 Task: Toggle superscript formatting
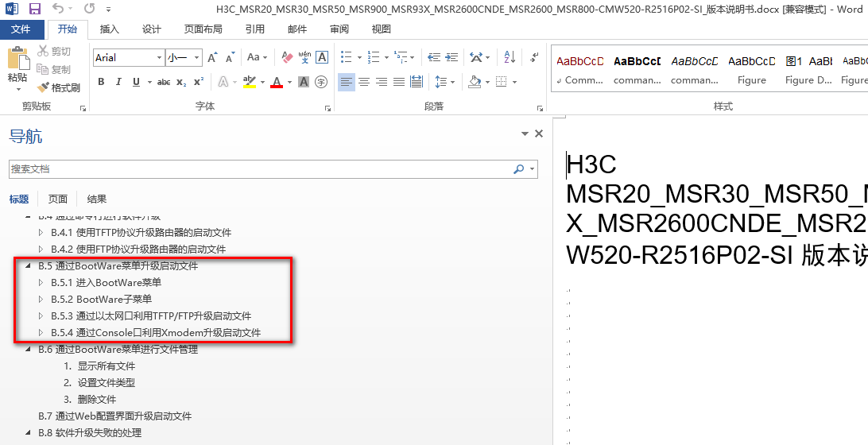(x=199, y=82)
